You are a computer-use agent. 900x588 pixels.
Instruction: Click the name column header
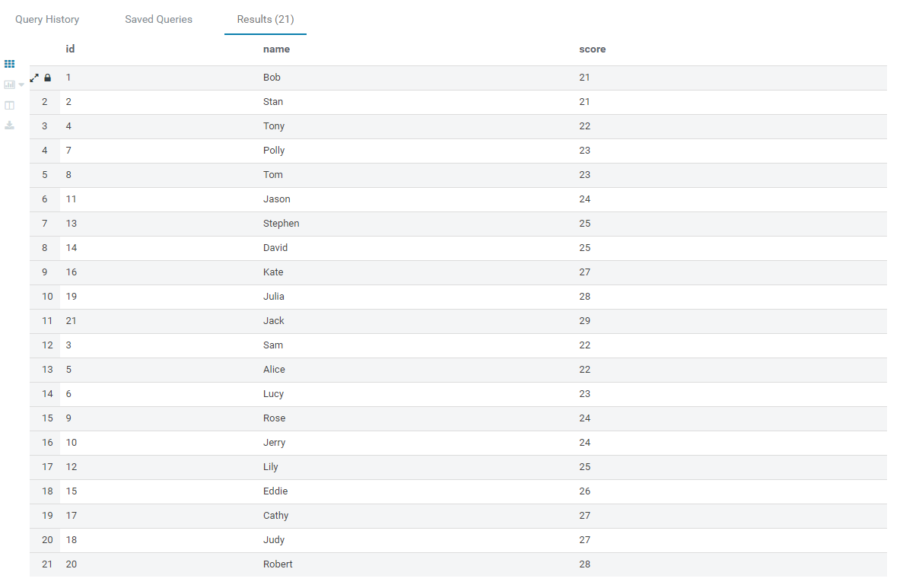pos(276,49)
